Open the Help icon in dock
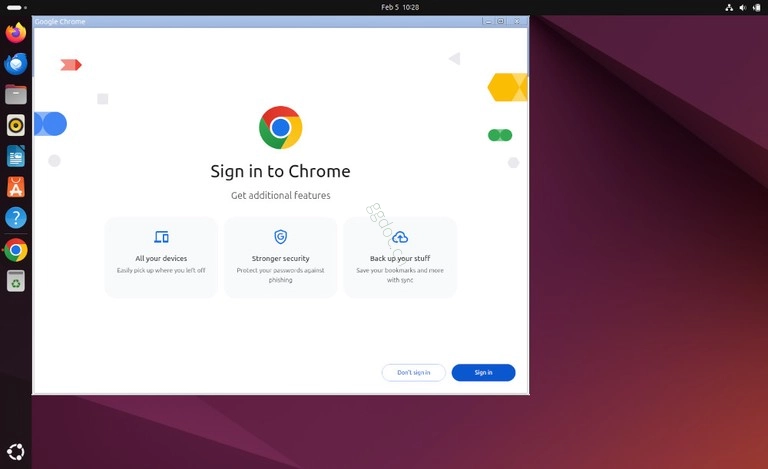 click(x=16, y=218)
